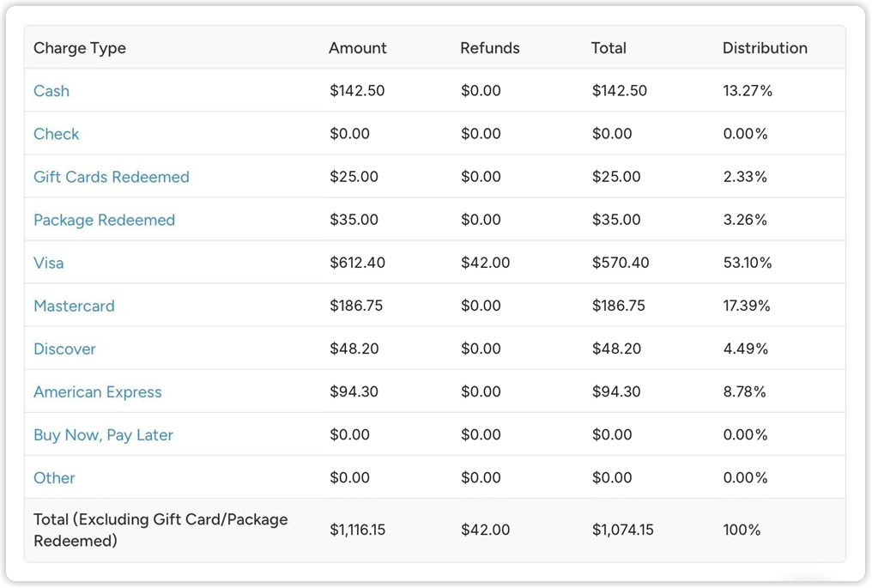Select the 100% distribution total
The image size is (872, 588).
[x=742, y=530]
